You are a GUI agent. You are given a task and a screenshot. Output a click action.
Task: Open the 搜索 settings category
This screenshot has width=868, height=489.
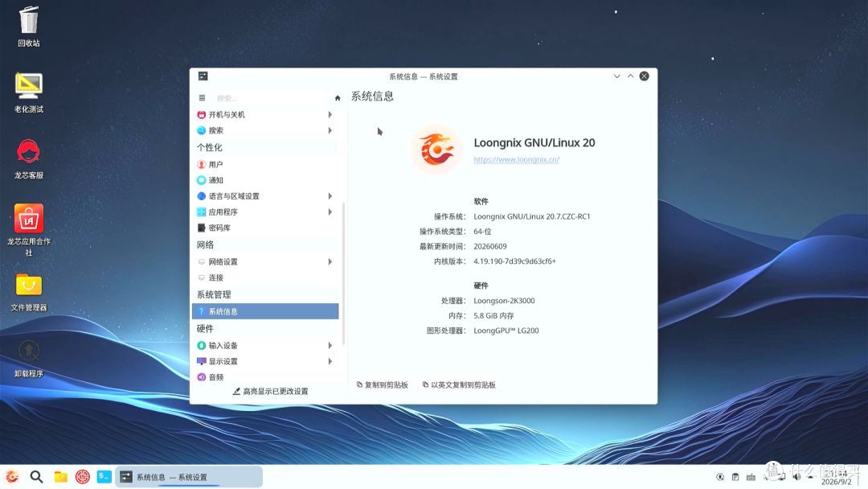pos(265,131)
